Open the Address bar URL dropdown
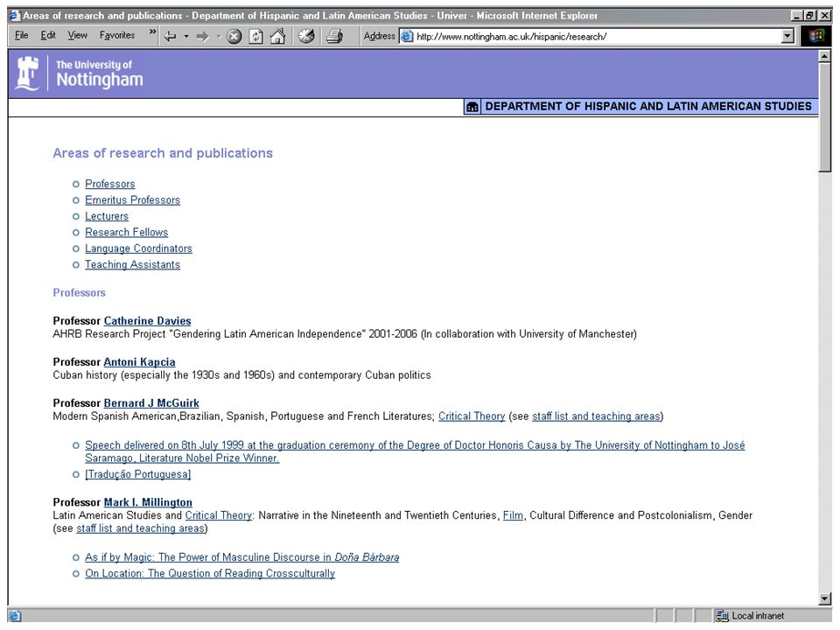The width and height of the screenshot is (840, 630). [x=787, y=37]
